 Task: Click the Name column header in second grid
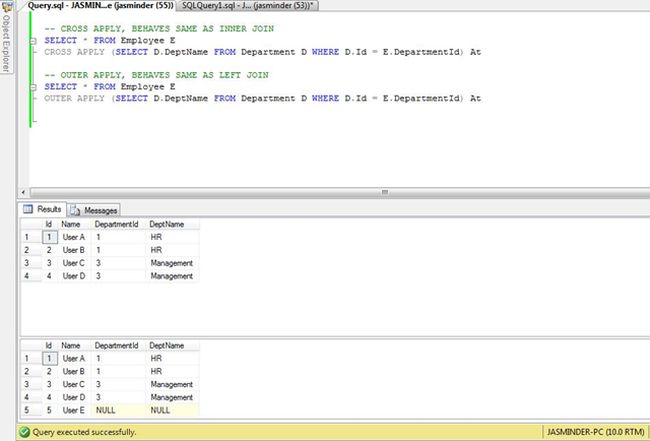[x=72, y=345]
